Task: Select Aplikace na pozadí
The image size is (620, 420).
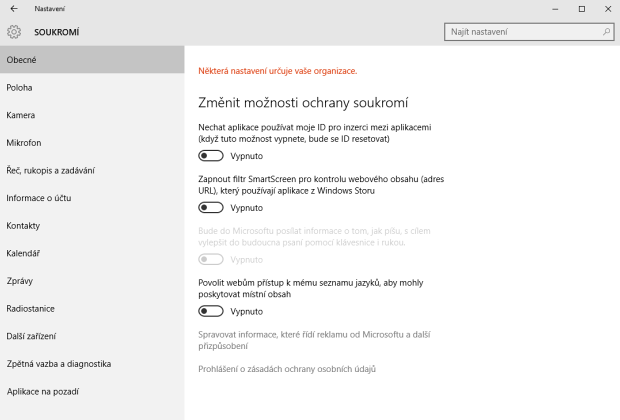Action: click(42, 391)
